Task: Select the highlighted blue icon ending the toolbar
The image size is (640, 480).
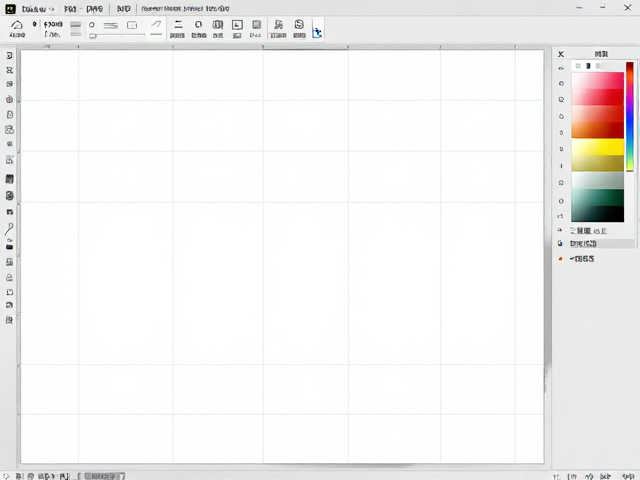Action: 317,33
